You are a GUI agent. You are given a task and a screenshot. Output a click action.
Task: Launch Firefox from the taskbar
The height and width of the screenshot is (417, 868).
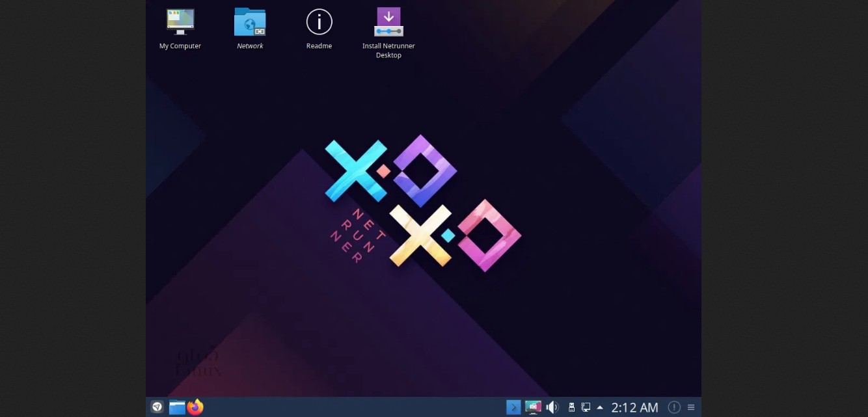(195, 407)
